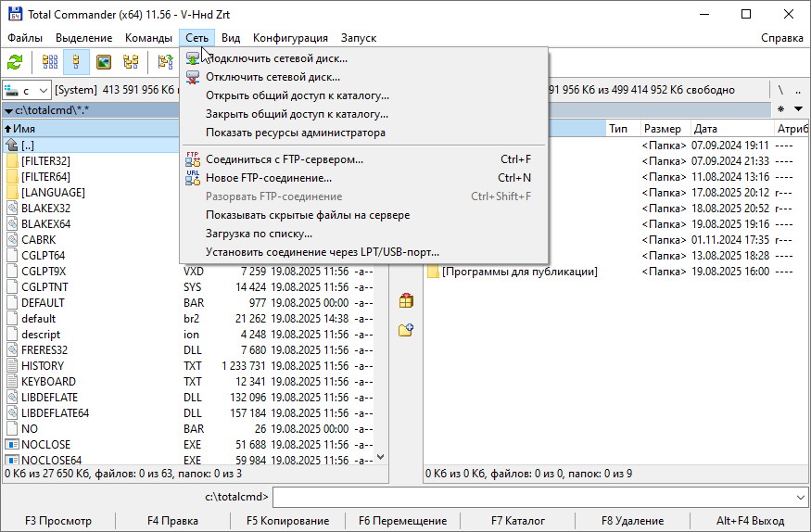811x532 pixels.
Task: Click the folder icon with green arrow
Action: click(166, 62)
